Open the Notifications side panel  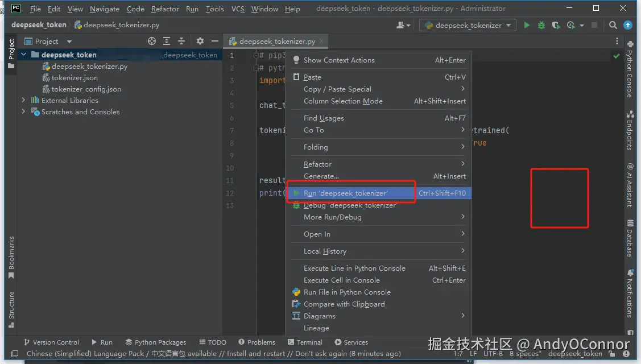pyautogui.click(x=630, y=293)
